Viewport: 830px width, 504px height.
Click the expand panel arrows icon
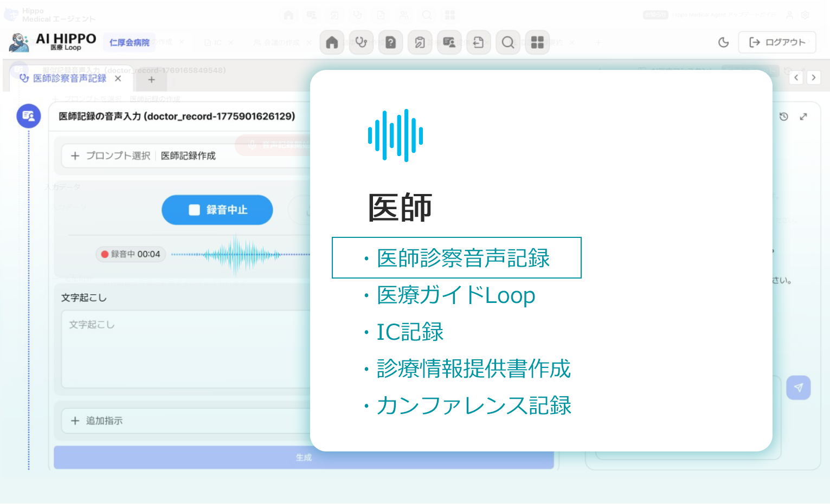[x=803, y=117]
